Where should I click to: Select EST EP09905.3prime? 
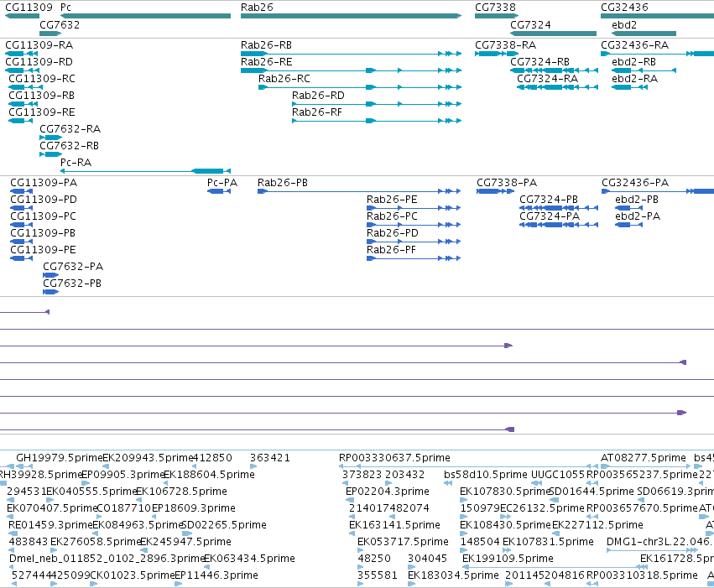[x=123, y=474]
